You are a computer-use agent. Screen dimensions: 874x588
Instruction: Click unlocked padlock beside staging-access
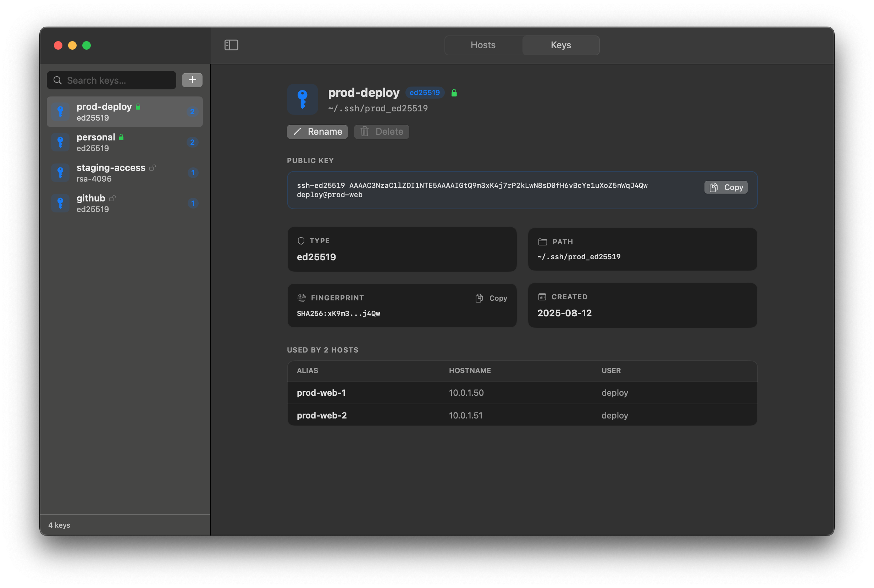(152, 168)
